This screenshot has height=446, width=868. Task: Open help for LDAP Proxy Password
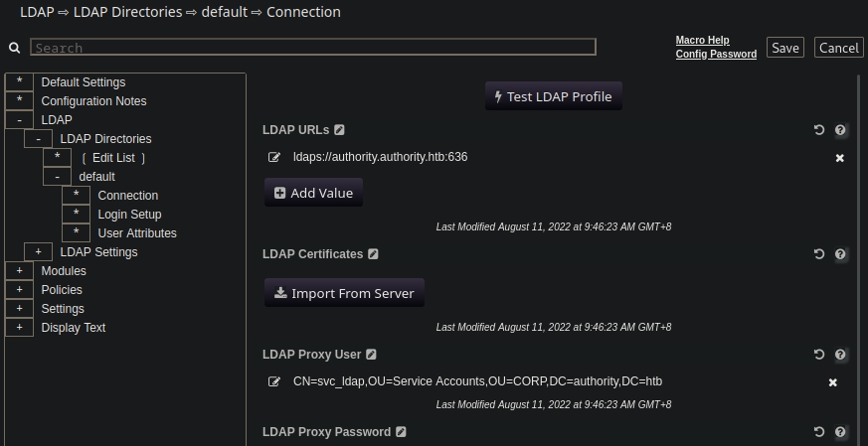click(x=841, y=432)
